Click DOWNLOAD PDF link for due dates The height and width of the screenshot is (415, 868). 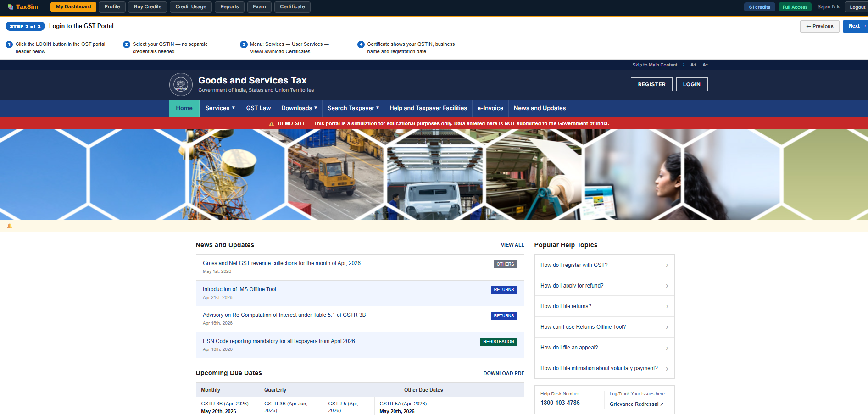pos(503,373)
